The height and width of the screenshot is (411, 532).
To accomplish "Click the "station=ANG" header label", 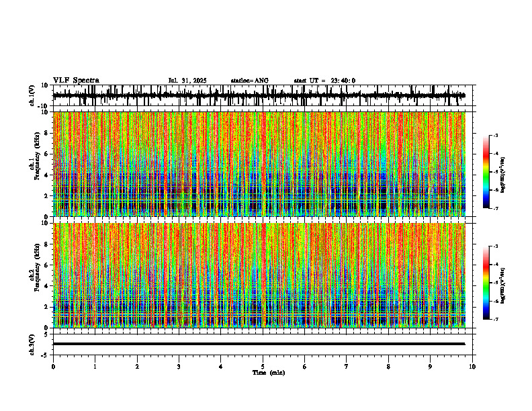I will [x=250, y=81].
